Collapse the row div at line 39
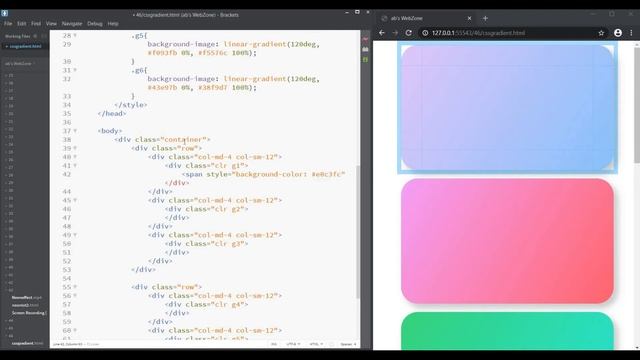Screen dimensions: 640x360 tap(75, 148)
